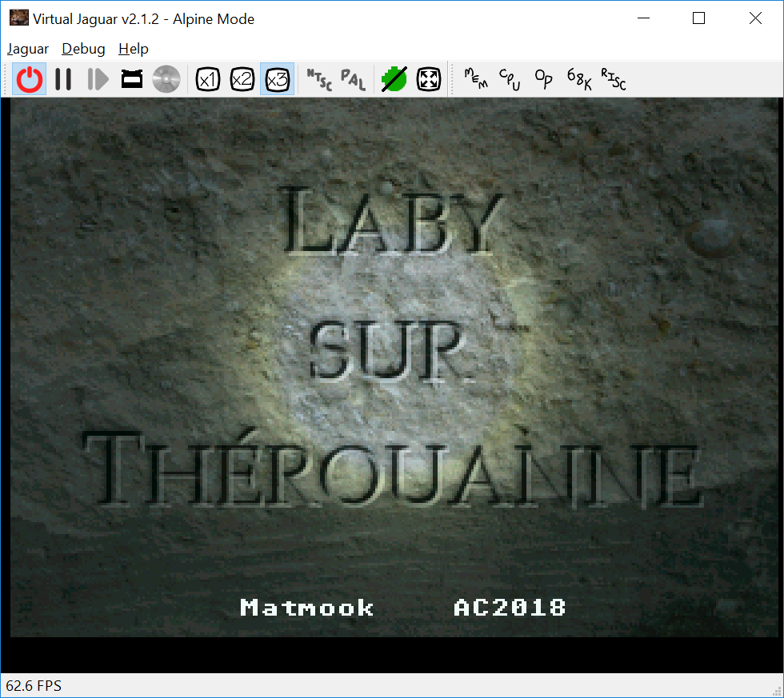Select the x3 zoom scale

[277, 79]
